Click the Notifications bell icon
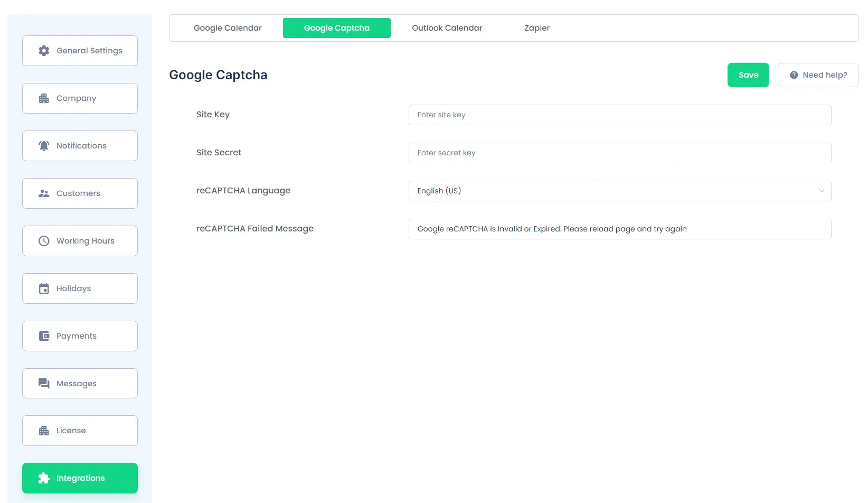This screenshot has height=503, width=868. point(44,146)
